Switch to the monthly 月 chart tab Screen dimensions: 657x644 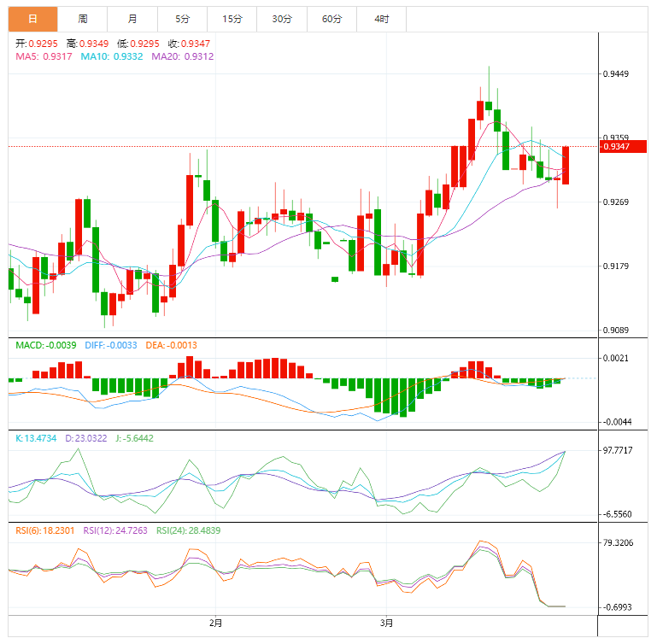[x=132, y=19]
